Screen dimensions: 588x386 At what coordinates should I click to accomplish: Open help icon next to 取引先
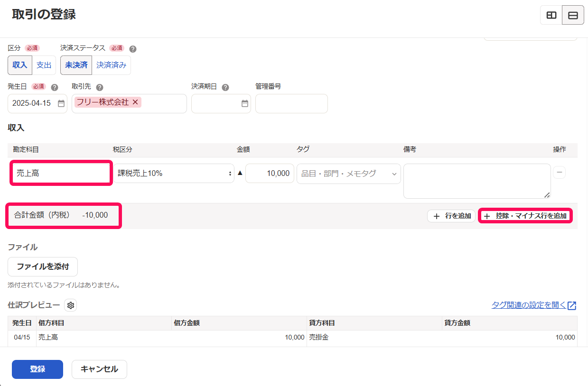click(x=100, y=87)
